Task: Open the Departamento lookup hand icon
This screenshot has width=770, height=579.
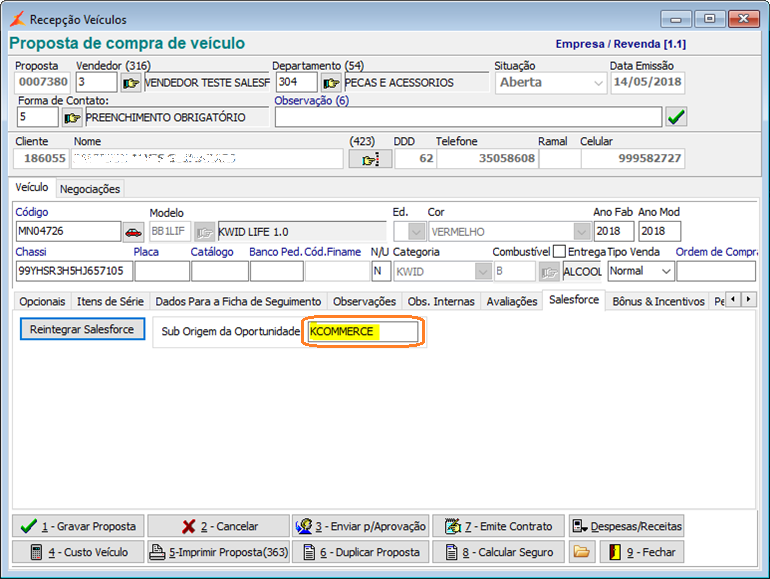Action: click(x=331, y=83)
